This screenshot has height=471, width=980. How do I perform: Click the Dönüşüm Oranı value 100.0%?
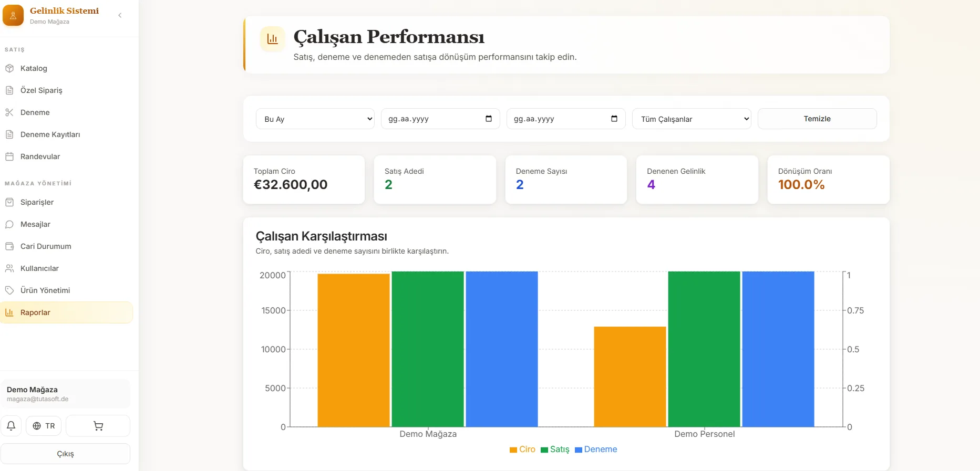point(801,185)
